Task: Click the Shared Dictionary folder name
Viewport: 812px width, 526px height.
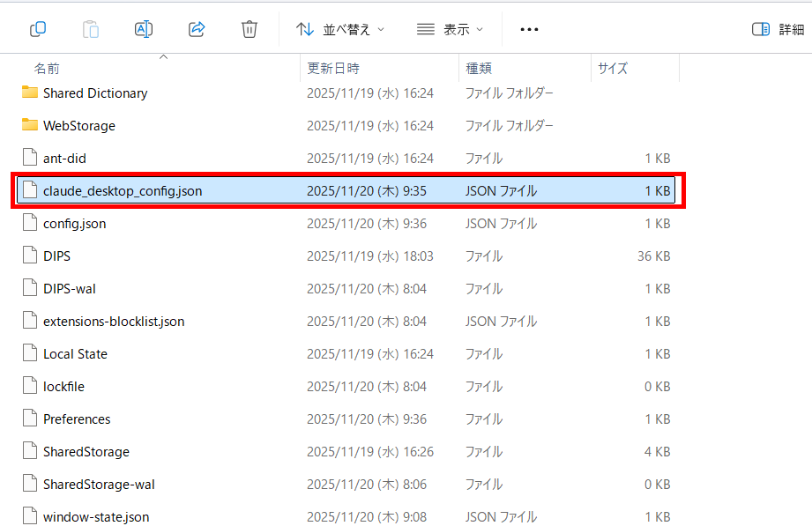Action: pos(95,93)
